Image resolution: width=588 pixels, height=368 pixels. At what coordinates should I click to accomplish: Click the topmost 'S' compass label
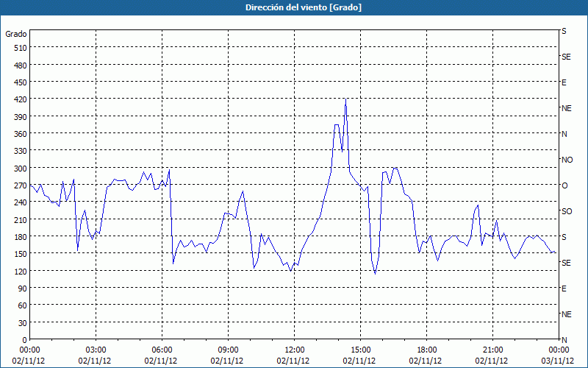pos(564,31)
